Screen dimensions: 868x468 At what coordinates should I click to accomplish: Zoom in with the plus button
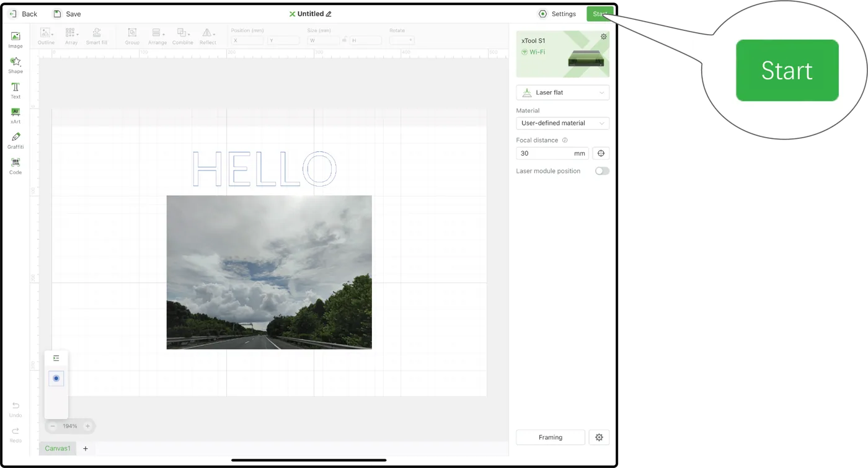tap(87, 426)
